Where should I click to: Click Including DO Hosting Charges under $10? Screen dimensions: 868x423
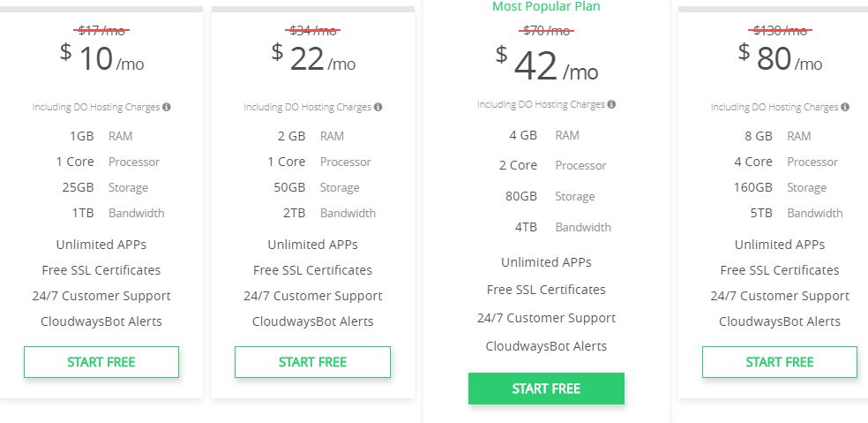pos(96,107)
